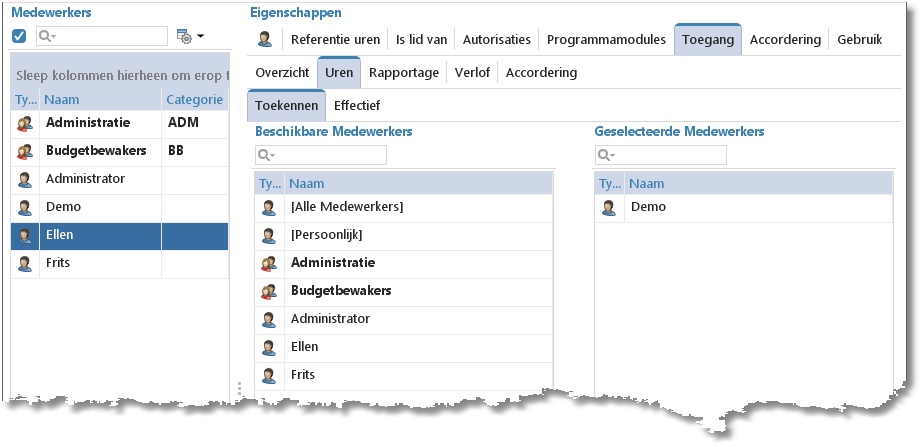Select the Uren sub-tab
This screenshot has width=921, height=447.
pyautogui.click(x=339, y=73)
